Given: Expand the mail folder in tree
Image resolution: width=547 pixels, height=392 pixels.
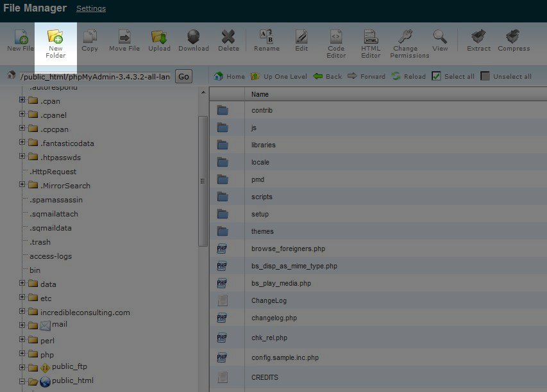Looking at the screenshot, I should point(22,326).
